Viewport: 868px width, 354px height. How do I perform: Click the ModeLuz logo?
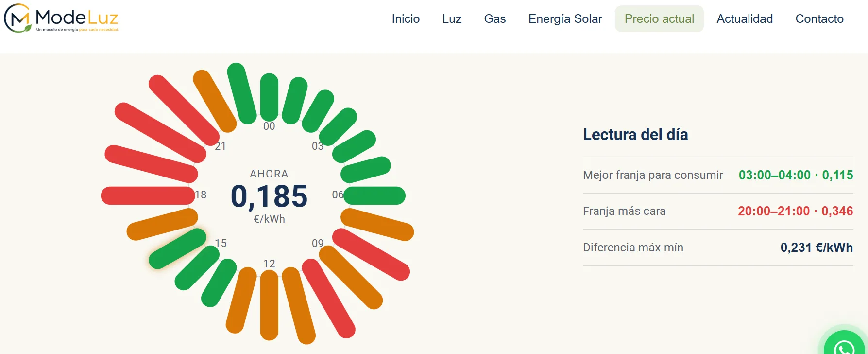coord(62,18)
